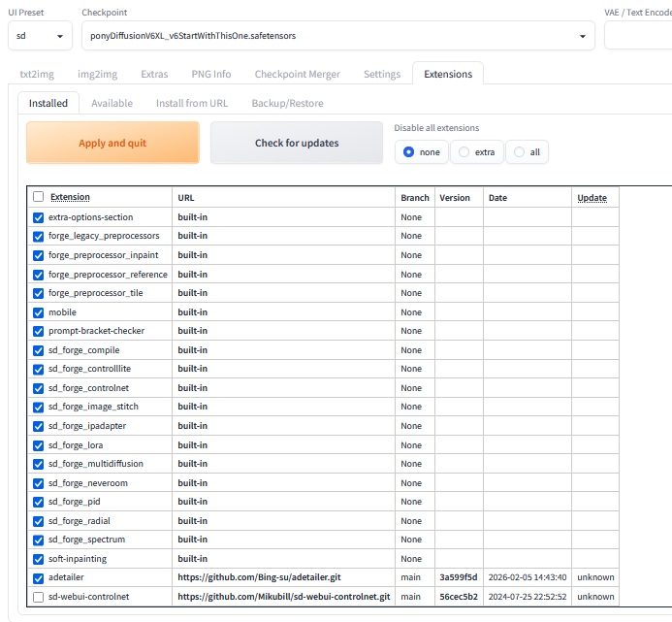Uncheck the forge_preprocessor_tile extension
This screenshot has width=672, height=622.
(38, 293)
